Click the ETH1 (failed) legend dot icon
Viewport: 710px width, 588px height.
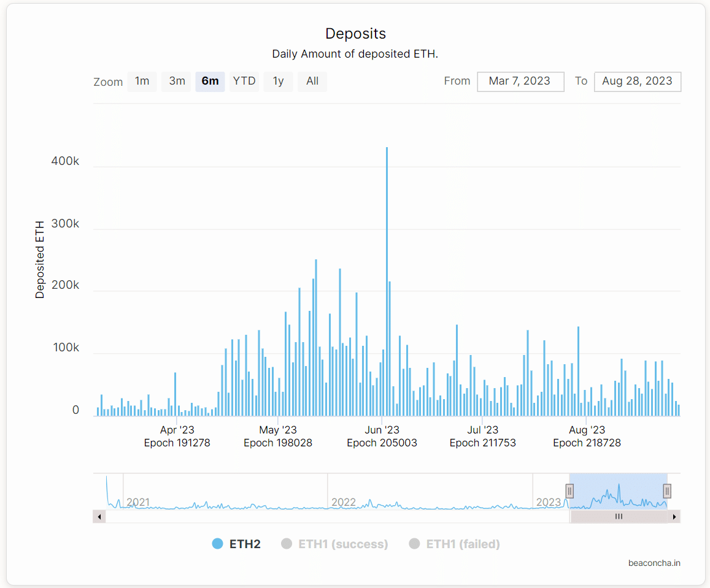click(x=414, y=543)
